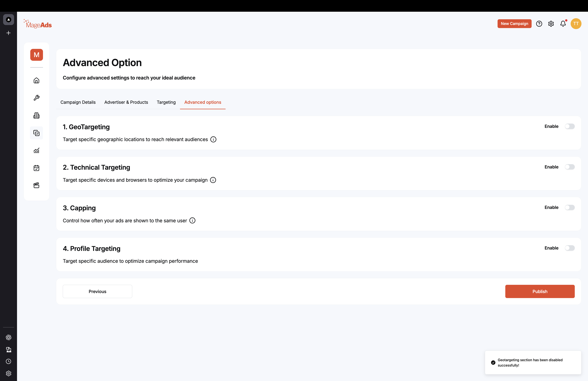Click the Previous button
The image size is (588, 381).
point(97,292)
